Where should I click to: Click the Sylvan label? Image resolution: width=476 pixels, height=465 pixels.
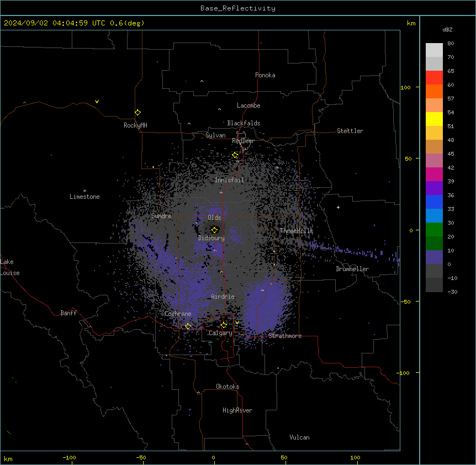coord(215,135)
